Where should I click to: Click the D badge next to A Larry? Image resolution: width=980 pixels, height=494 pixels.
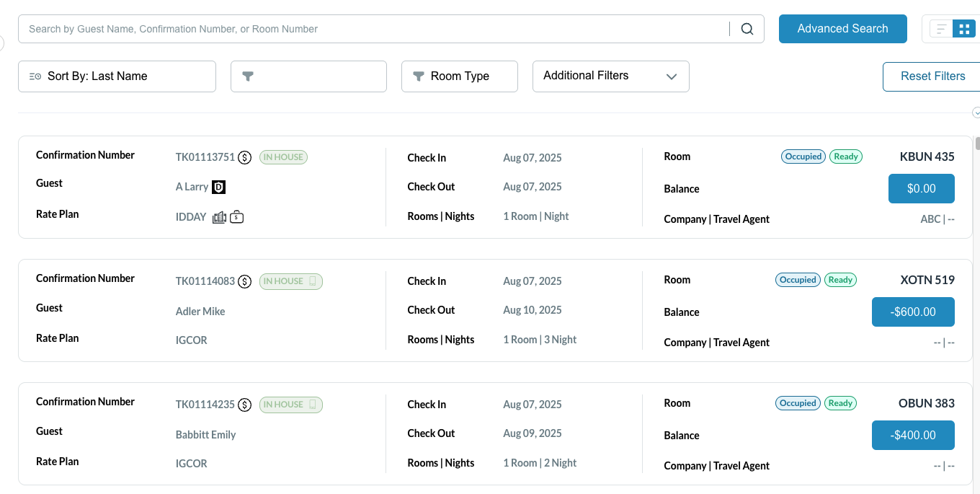[x=219, y=187]
